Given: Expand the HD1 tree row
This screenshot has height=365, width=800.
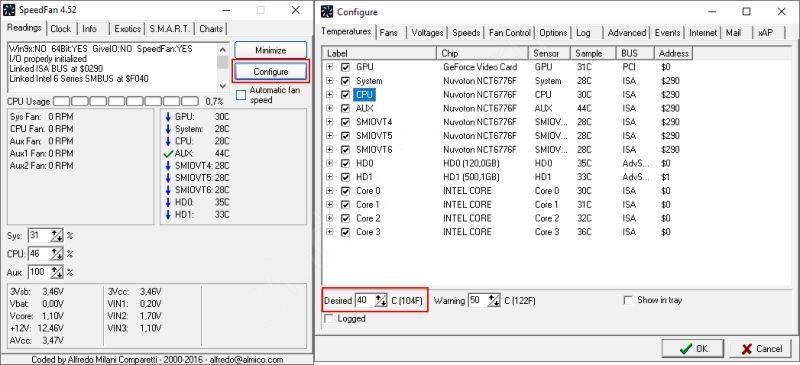Looking at the screenshot, I should pos(330,177).
